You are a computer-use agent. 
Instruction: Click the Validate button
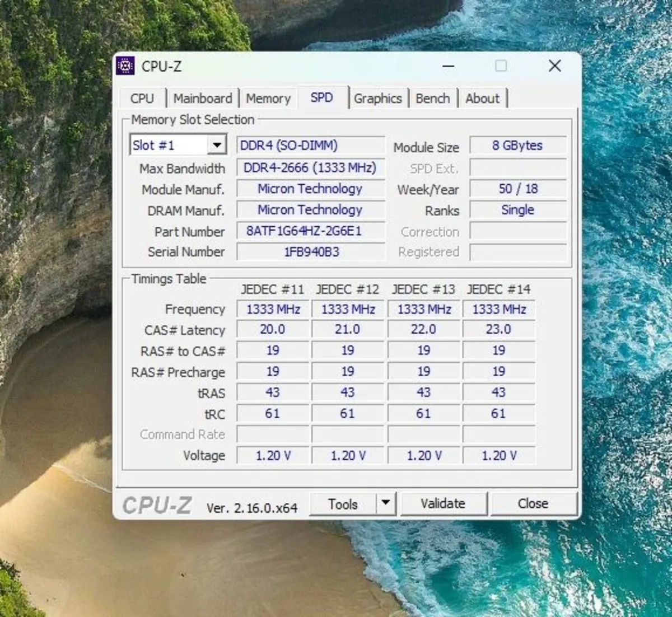click(x=444, y=503)
